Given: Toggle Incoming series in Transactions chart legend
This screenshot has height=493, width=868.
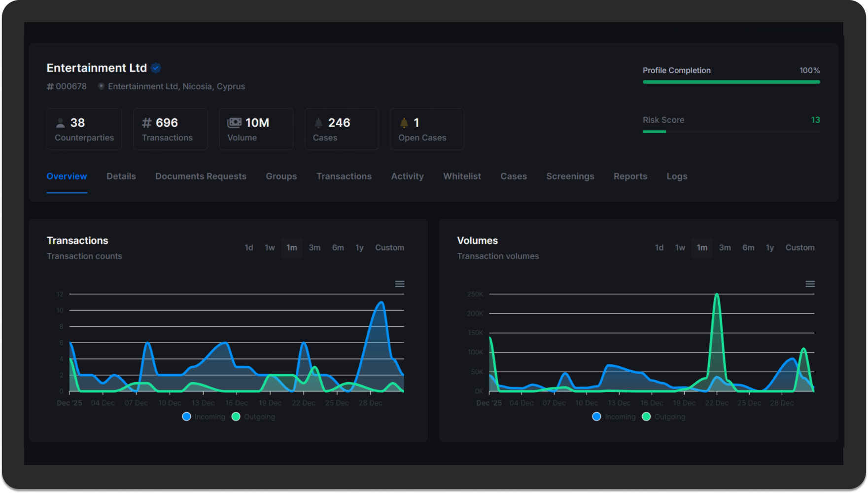Looking at the screenshot, I should coord(187,417).
